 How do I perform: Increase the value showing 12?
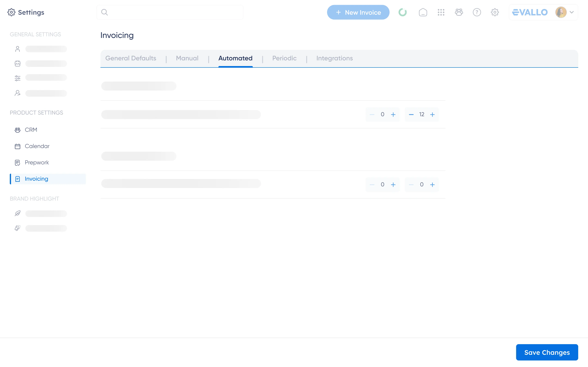click(432, 114)
